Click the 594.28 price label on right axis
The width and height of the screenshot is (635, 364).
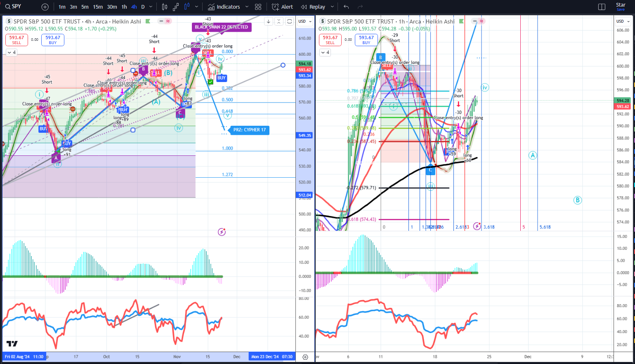point(623,101)
